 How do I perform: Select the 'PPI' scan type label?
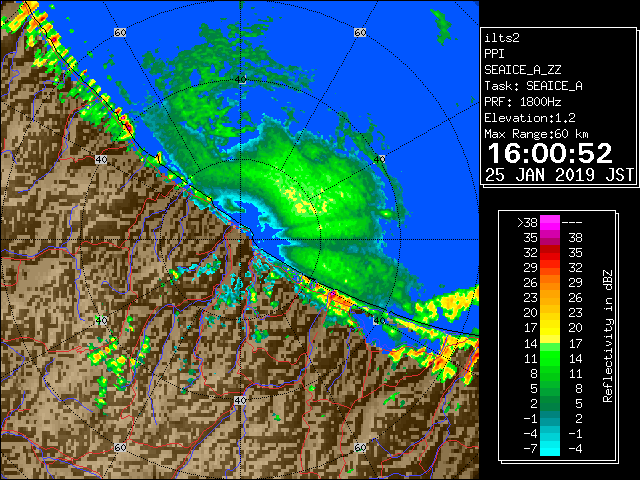tap(494, 54)
